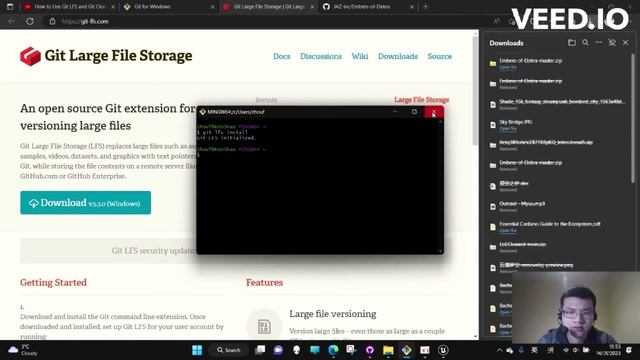Open Microsoft Edge from taskbar
Image resolution: width=640 pixels, height=360 pixels.
(x=333, y=350)
